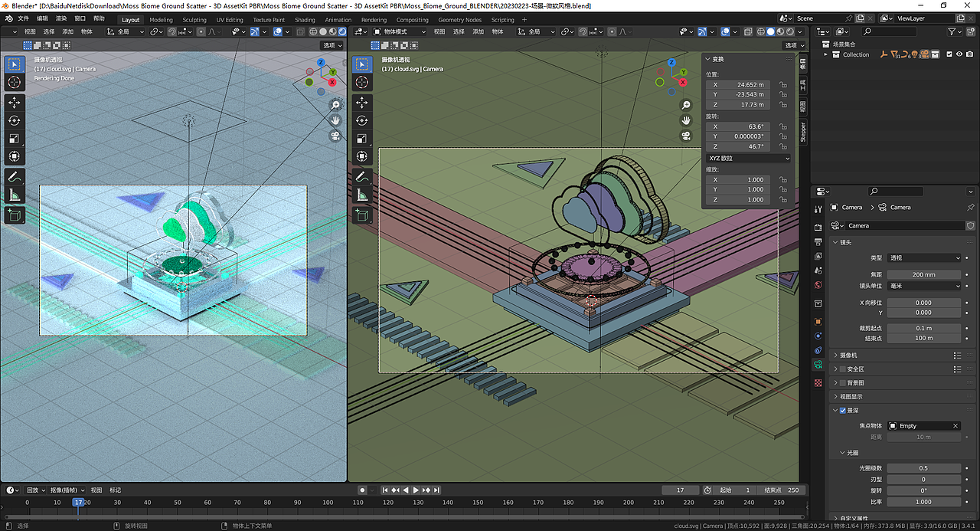Click the play animation button

(416, 490)
